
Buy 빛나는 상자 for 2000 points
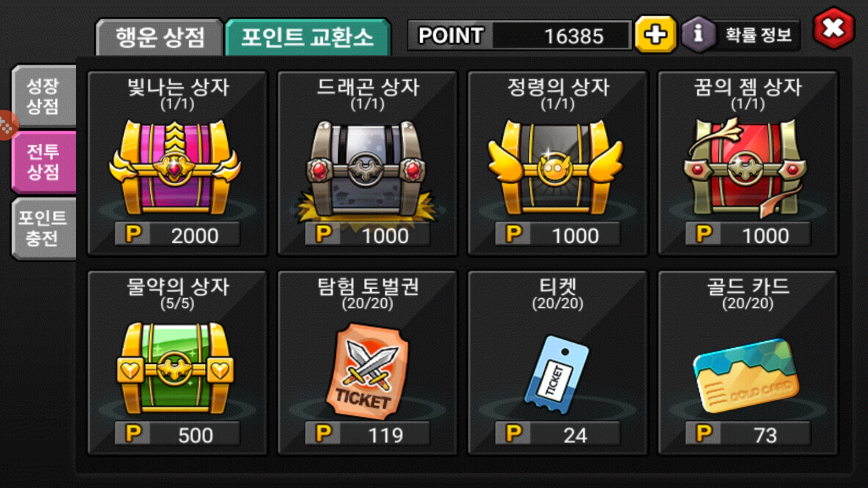pyautogui.click(x=177, y=234)
